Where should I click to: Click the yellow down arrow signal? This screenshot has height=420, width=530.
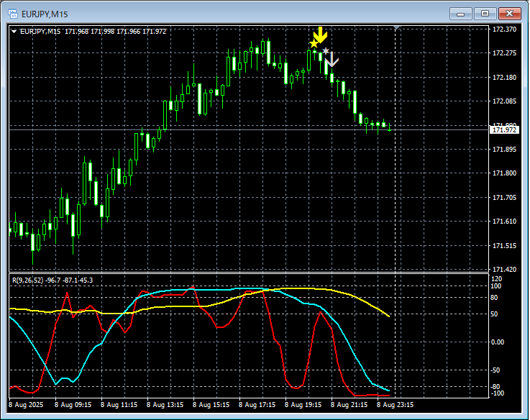point(320,35)
